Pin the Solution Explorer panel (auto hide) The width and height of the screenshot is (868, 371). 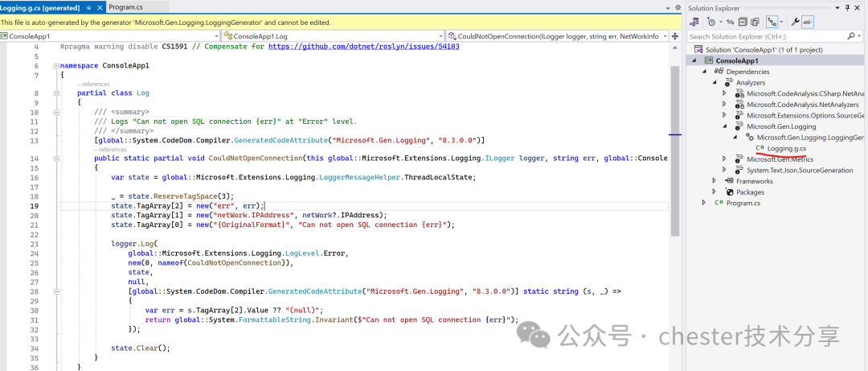[848, 8]
